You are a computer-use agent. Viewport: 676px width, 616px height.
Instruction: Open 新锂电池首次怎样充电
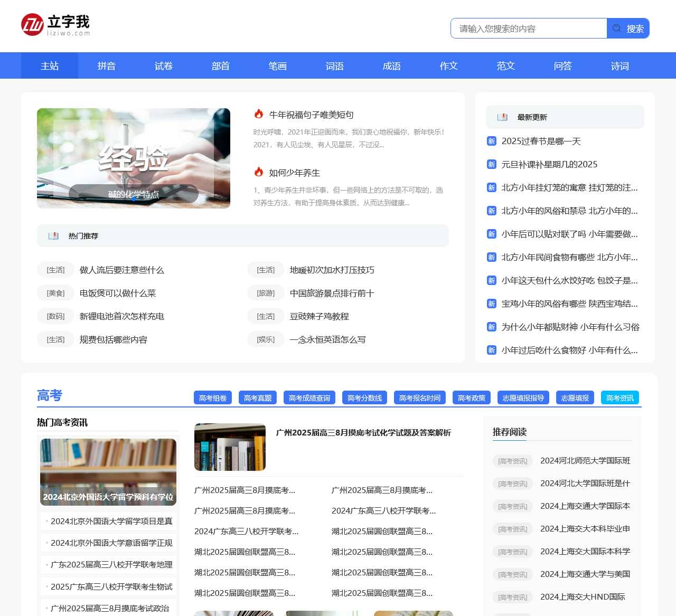tap(122, 316)
